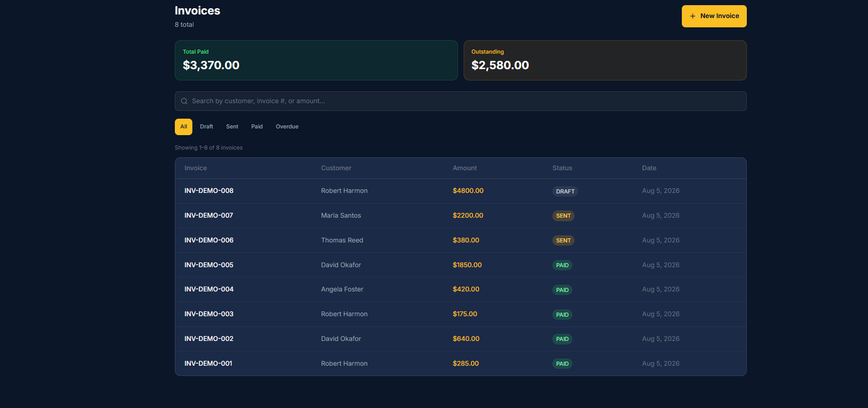Click the Total Paid summary card
868x408 pixels.
316,60
